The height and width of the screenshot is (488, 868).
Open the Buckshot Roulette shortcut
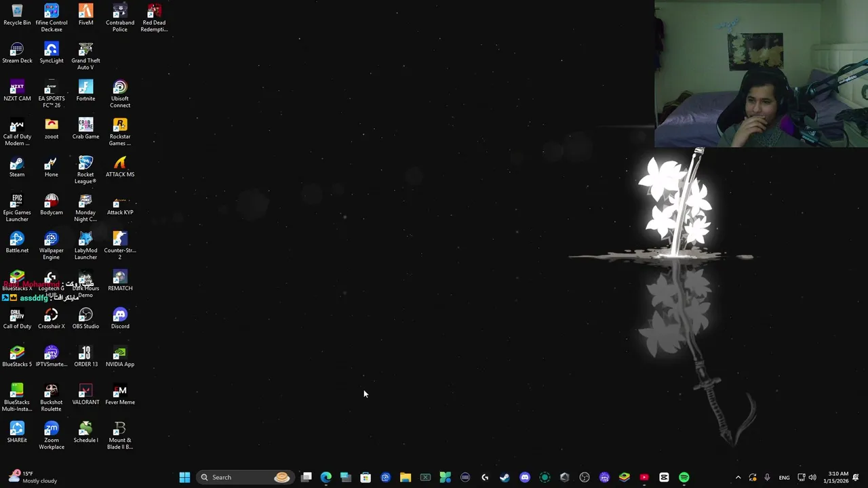pos(52,398)
